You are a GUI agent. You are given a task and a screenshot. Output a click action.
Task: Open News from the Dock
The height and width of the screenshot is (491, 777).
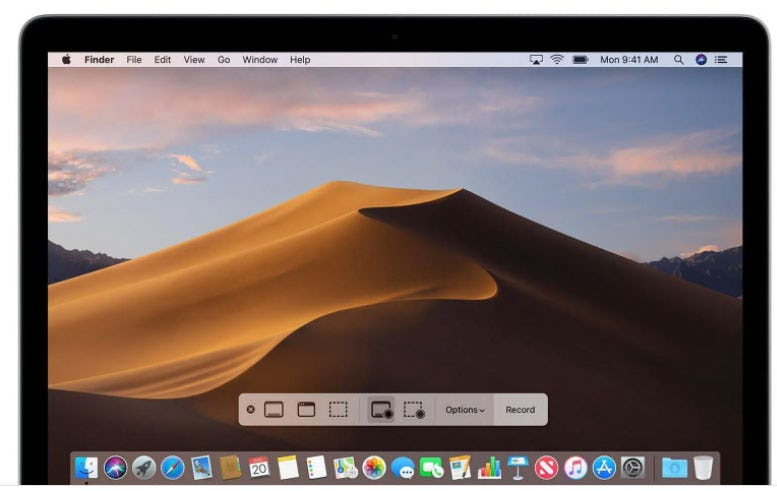tap(547, 468)
